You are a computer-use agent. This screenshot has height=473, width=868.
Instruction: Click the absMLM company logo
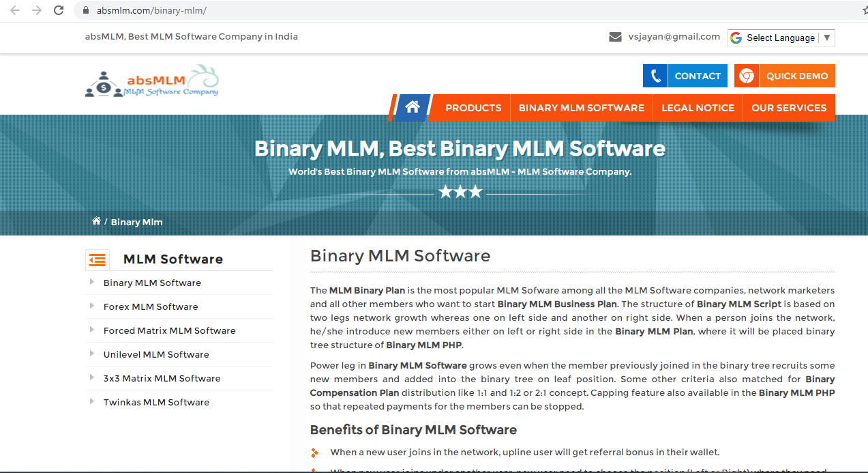151,80
